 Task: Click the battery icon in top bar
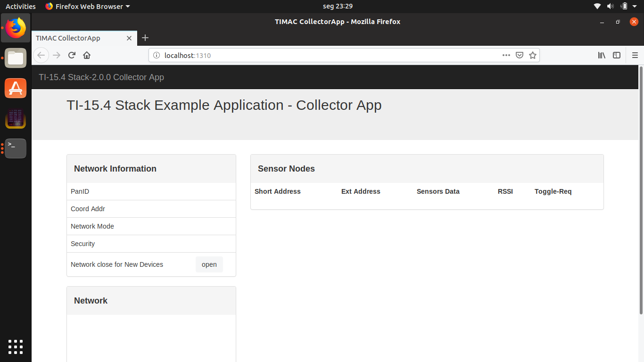tap(624, 6)
